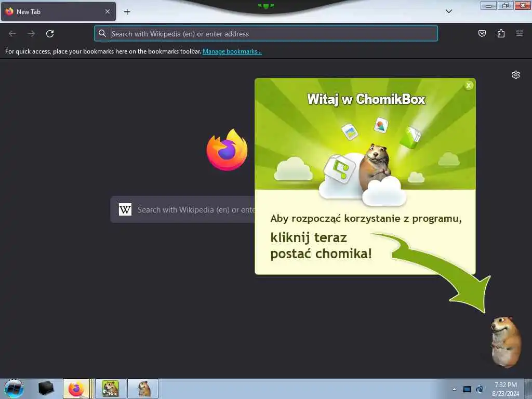Click the 'kliknij teraz postać chomika!' text
The image size is (532, 399).
tap(321, 245)
